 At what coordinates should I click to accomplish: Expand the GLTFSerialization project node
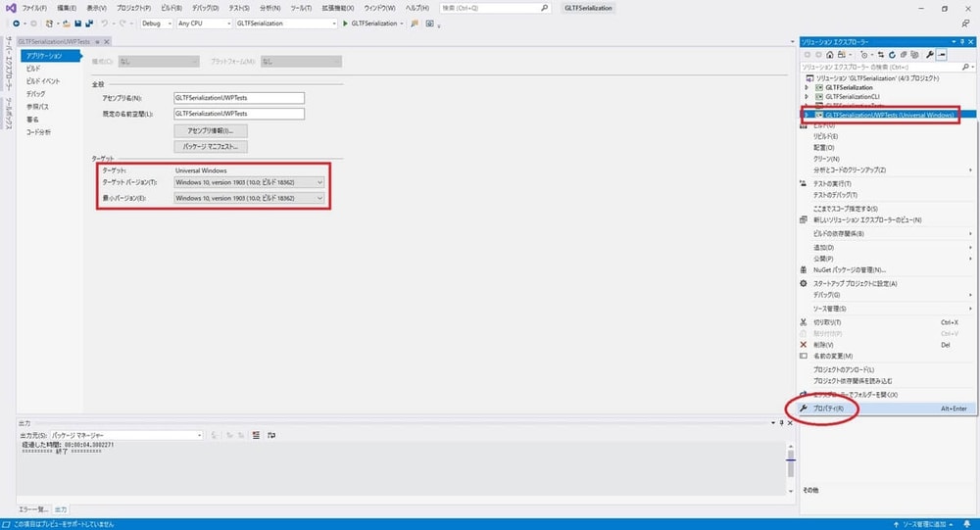click(807, 87)
